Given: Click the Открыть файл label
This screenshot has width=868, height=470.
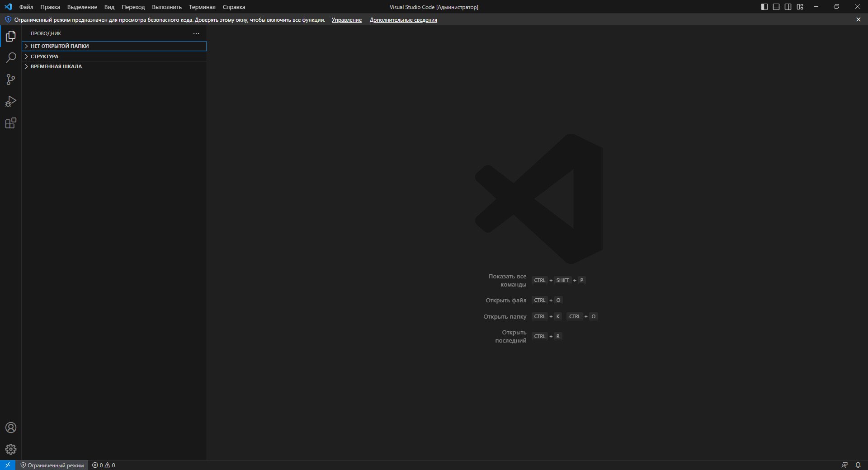Looking at the screenshot, I should (x=506, y=300).
